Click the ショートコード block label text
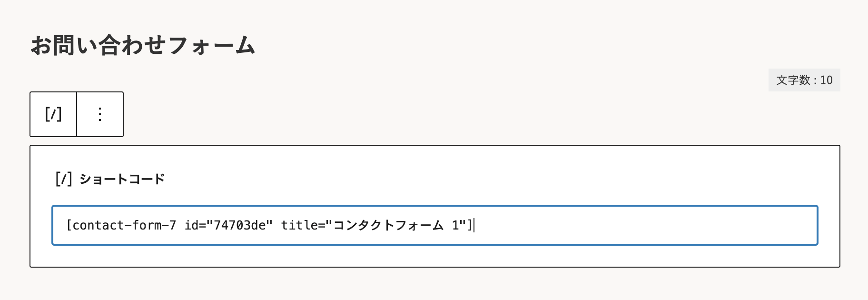Viewport: 868px width, 300px height. tap(122, 179)
